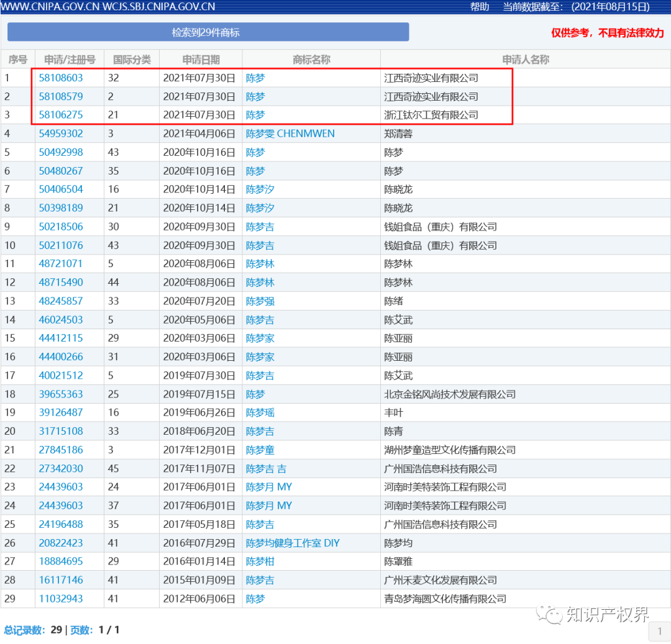Open registration number 20822423
Viewport: 671px width, 644px height.
click(x=61, y=543)
